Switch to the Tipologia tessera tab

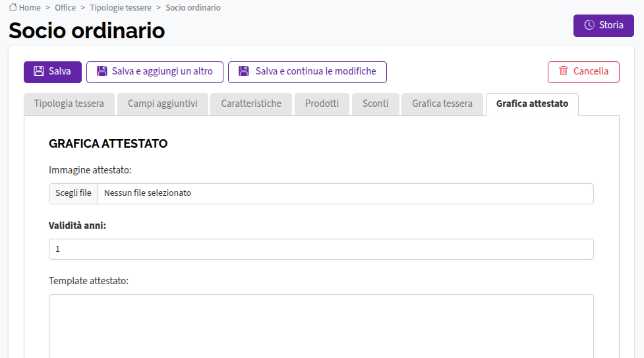[69, 104]
